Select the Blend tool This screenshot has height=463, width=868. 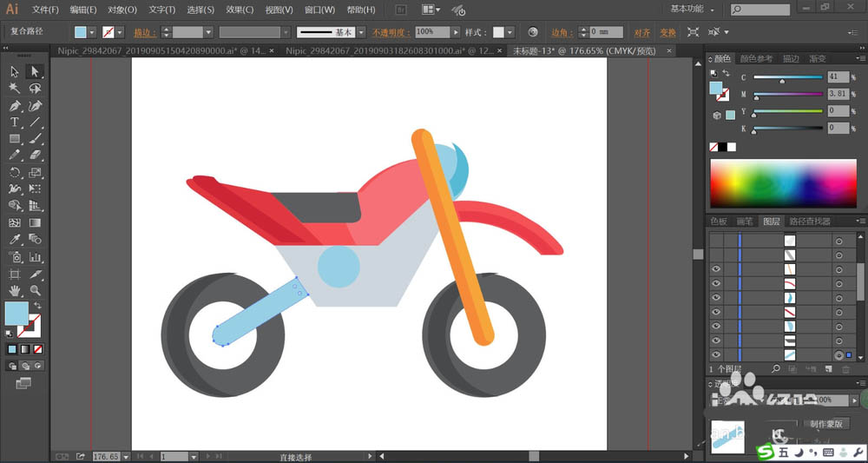coord(35,239)
